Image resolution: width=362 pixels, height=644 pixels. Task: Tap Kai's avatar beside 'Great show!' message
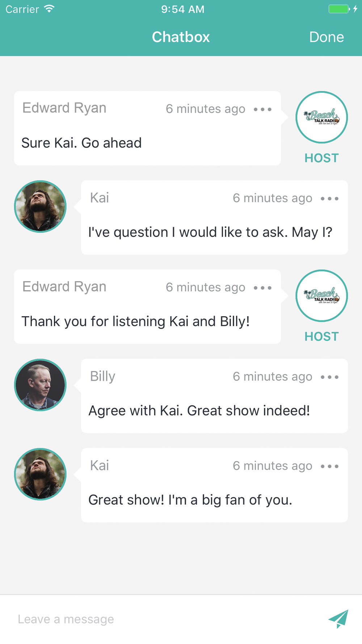pyautogui.click(x=40, y=474)
